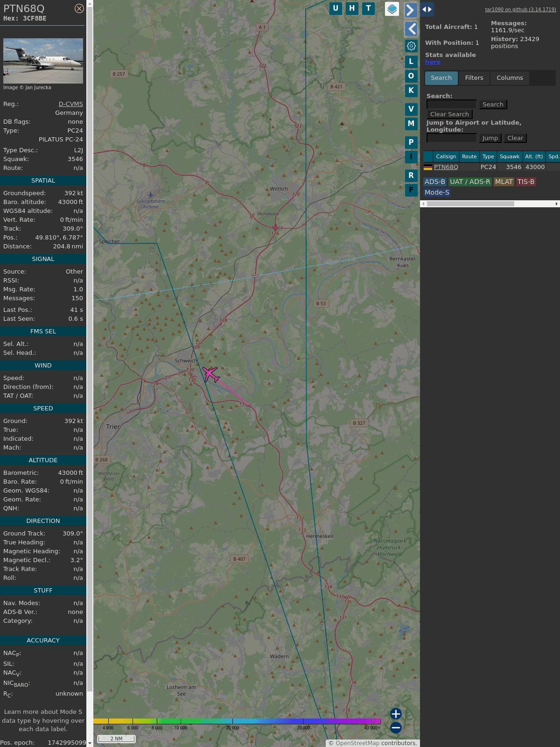Open the D-CVMS registration link
Viewport: 560px width, 747px height.
(x=70, y=104)
